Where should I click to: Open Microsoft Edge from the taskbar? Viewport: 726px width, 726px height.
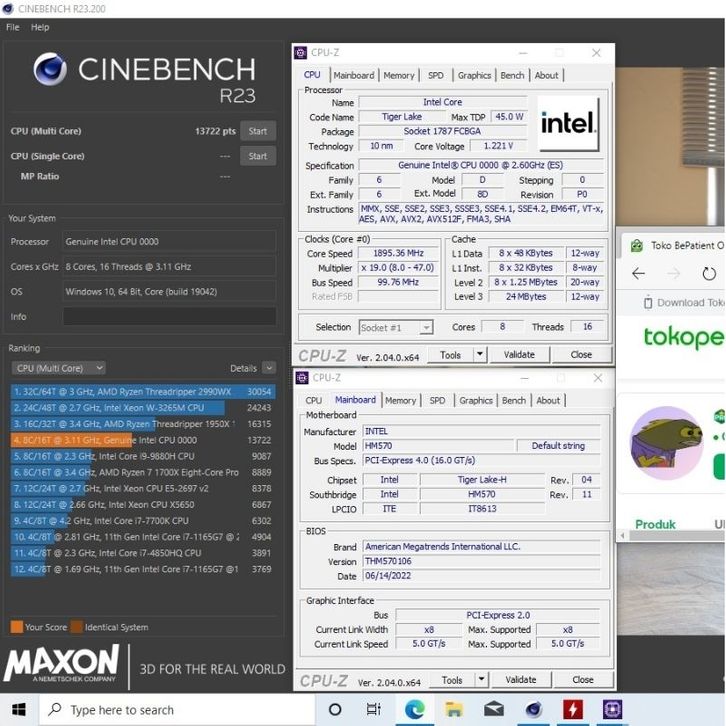[413, 709]
